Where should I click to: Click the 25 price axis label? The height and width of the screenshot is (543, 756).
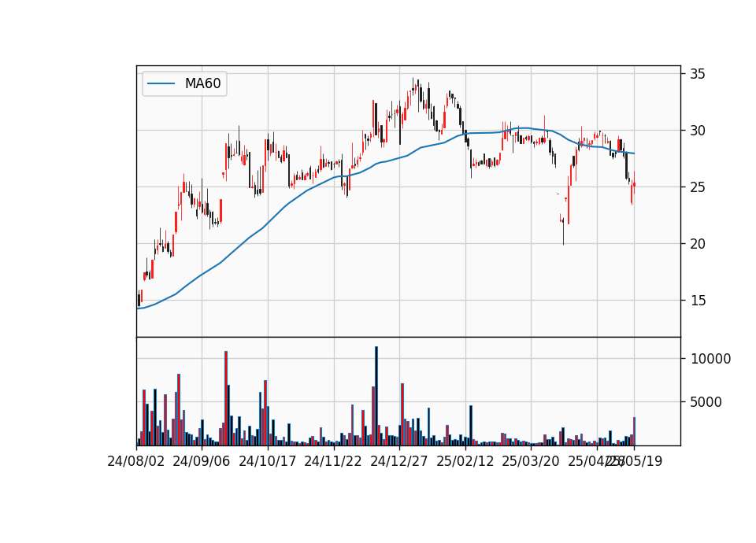click(x=697, y=187)
